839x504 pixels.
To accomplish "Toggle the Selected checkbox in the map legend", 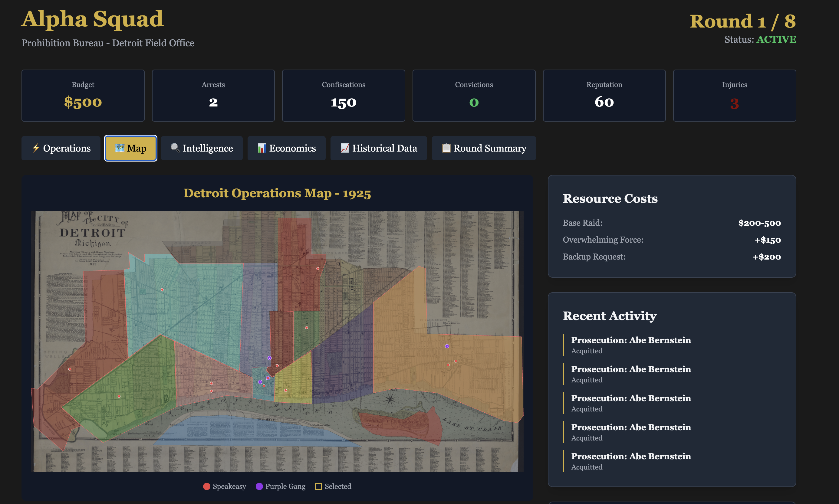I will click(332, 486).
